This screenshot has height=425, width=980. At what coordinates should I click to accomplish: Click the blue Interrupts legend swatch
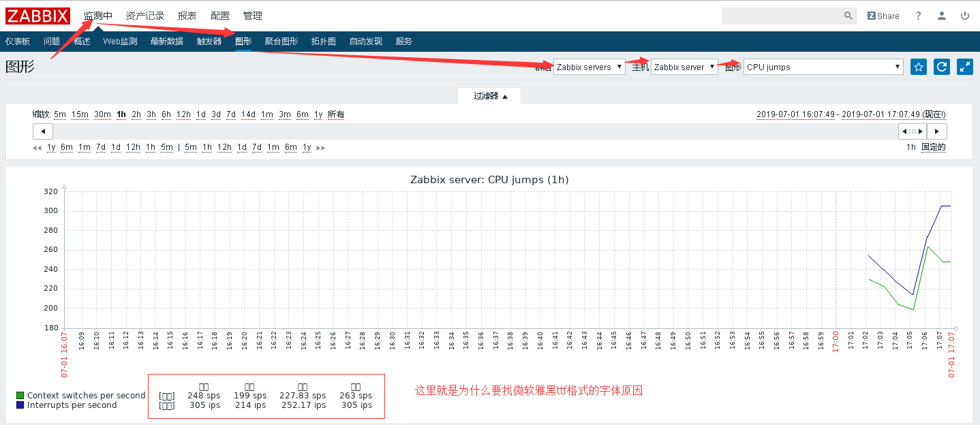(20, 405)
